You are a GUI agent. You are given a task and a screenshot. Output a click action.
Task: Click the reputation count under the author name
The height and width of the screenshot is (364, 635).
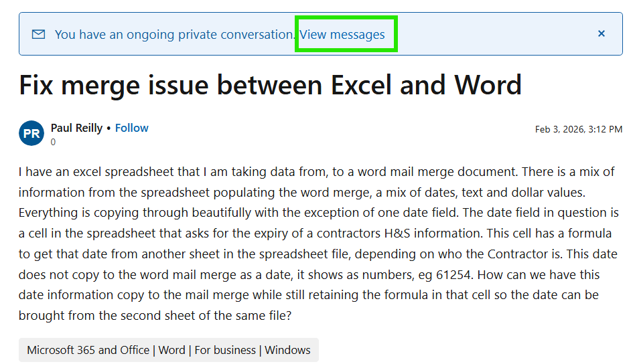(x=54, y=142)
